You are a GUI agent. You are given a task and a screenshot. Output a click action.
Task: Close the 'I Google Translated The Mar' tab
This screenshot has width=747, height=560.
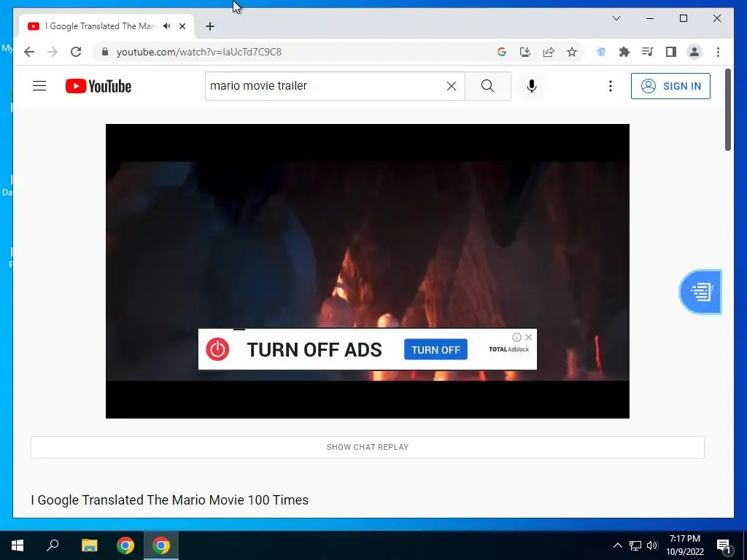coord(182,26)
